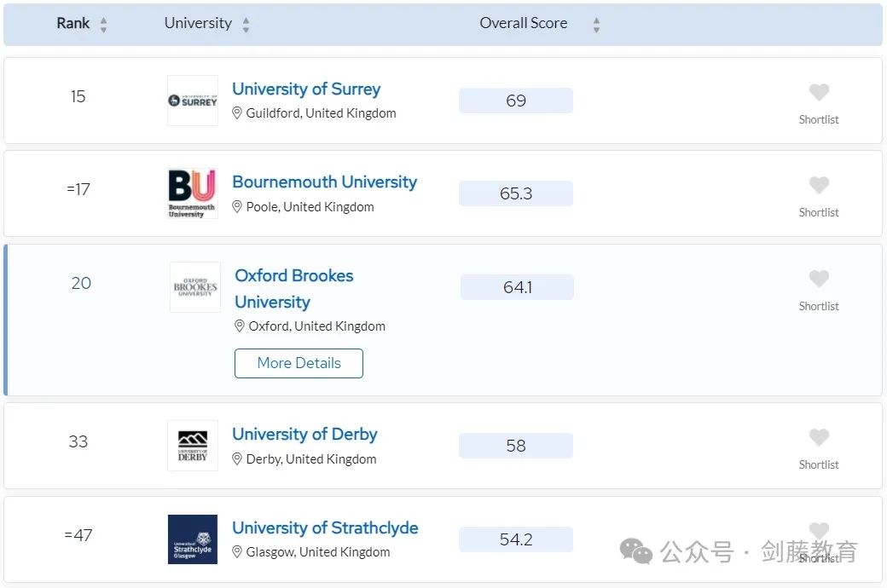Open Bournemouth University link

(325, 182)
